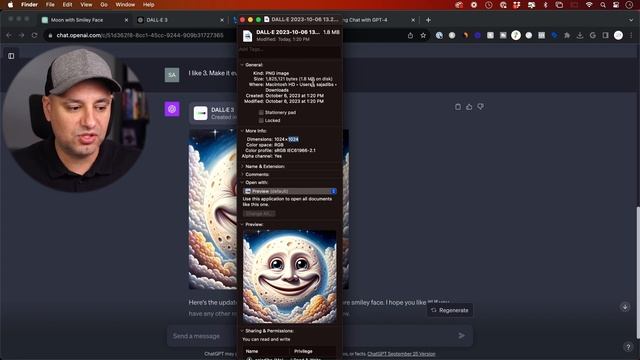Collapse the More Info section
Viewport: 640px width, 360px height.
pyautogui.click(x=242, y=131)
